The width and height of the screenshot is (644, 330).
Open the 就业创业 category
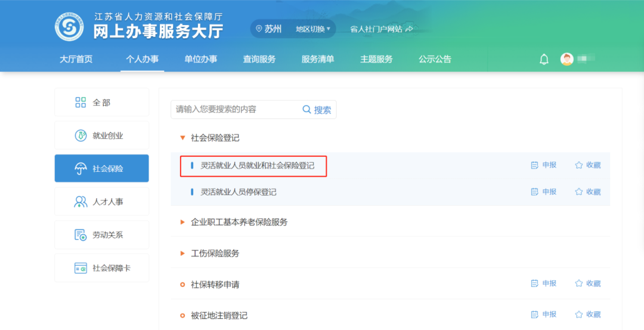click(101, 135)
